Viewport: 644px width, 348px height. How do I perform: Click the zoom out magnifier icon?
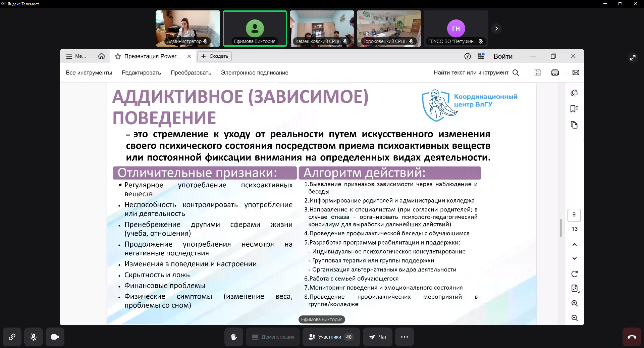click(x=575, y=318)
